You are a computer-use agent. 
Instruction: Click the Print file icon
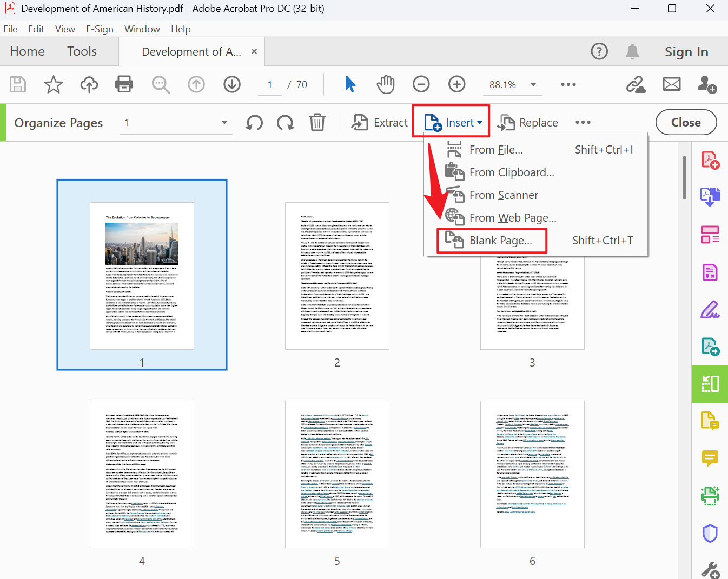point(124,84)
